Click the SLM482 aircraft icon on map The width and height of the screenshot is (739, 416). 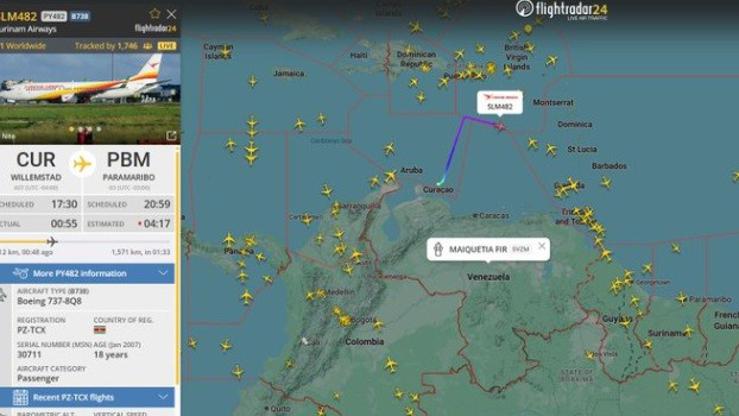pyautogui.click(x=499, y=126)
